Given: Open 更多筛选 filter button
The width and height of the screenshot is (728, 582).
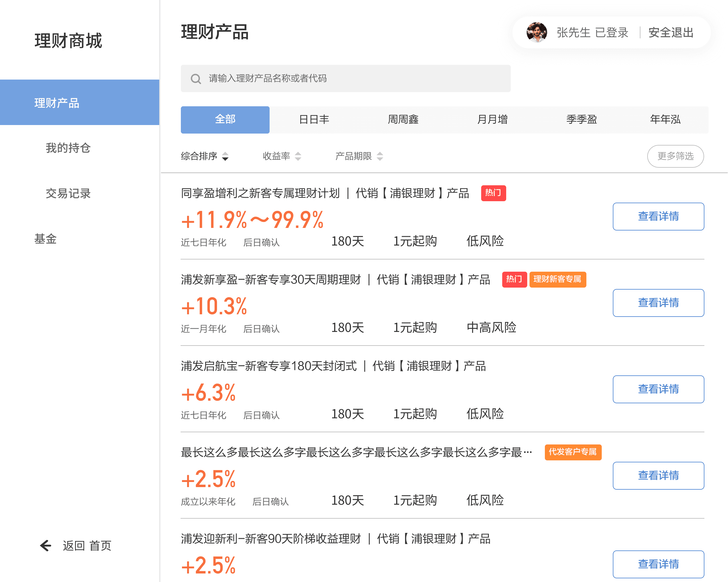Looking at the screenshot, I should coord(675,156).
